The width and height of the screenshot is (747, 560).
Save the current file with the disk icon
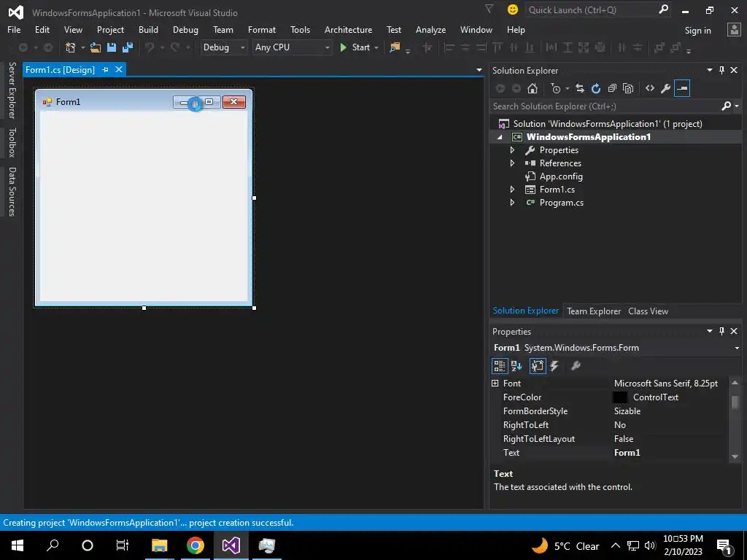pos(112,47)
